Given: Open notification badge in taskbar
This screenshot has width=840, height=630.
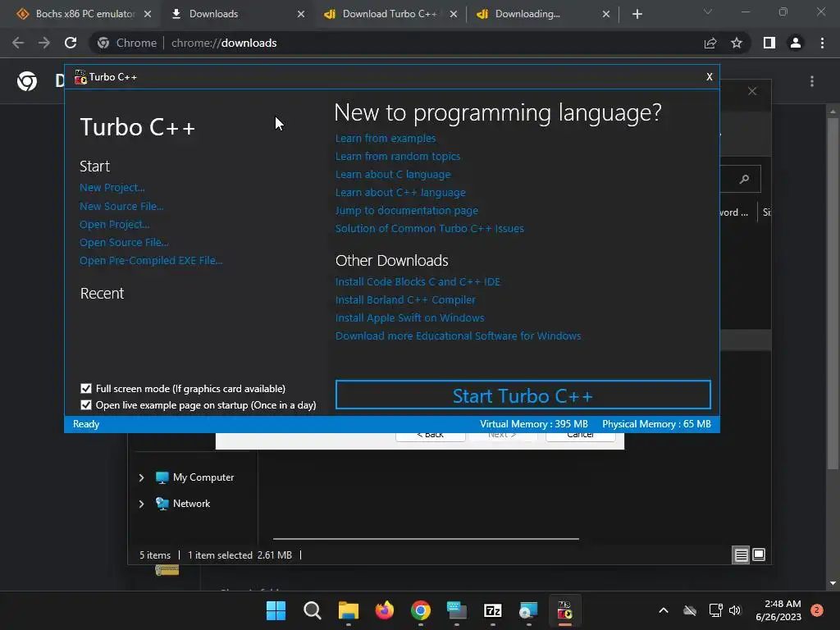Looking at the screenshot, I should (x=817, y=610).
